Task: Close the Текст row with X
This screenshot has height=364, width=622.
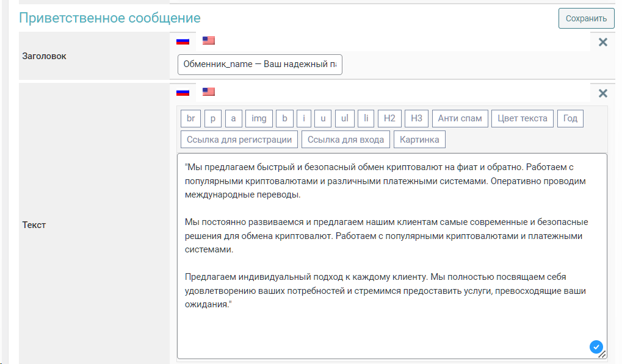Action: pyautogui.click(x=602, y=93)
